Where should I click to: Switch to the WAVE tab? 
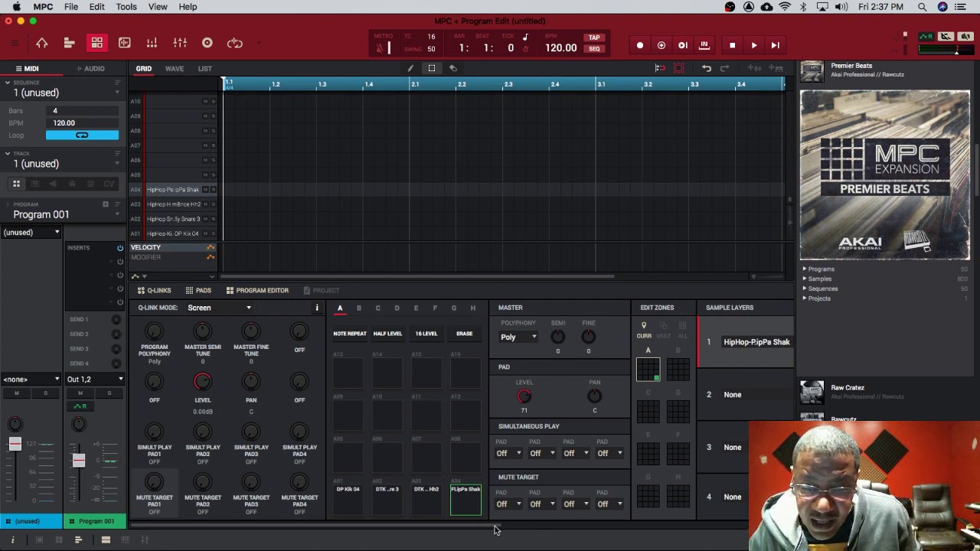175,69
